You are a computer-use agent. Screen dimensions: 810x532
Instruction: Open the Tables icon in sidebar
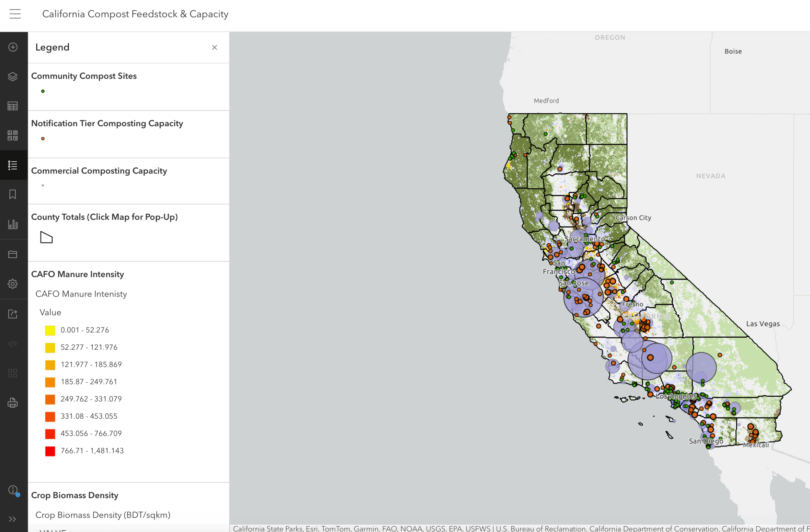[x=13, y=106]
